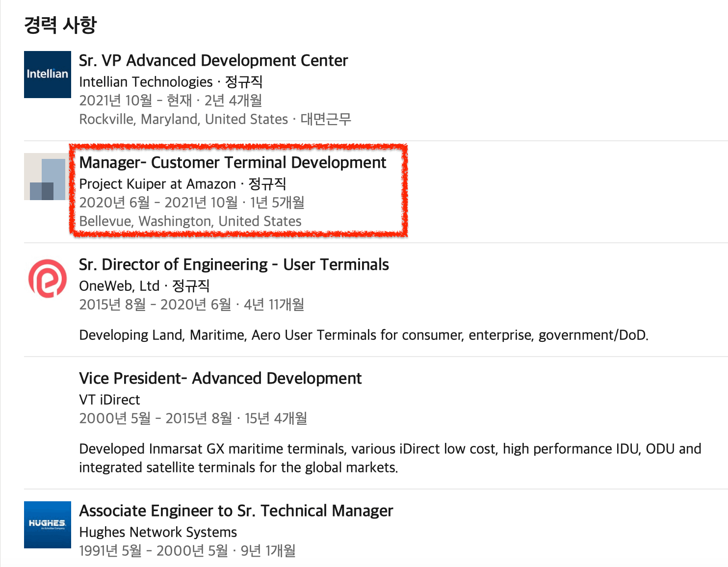Click the Intellian company logo
The height and width of the screenshot is (567, 728).
point(48,75)
